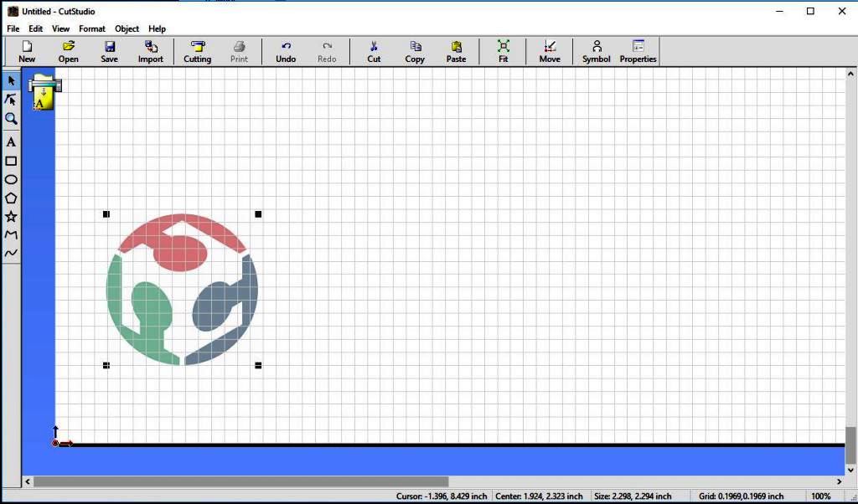Click the vertical scrollbar thumb
The height and width of the screenshot is (504, 858).
click(851, 445)
